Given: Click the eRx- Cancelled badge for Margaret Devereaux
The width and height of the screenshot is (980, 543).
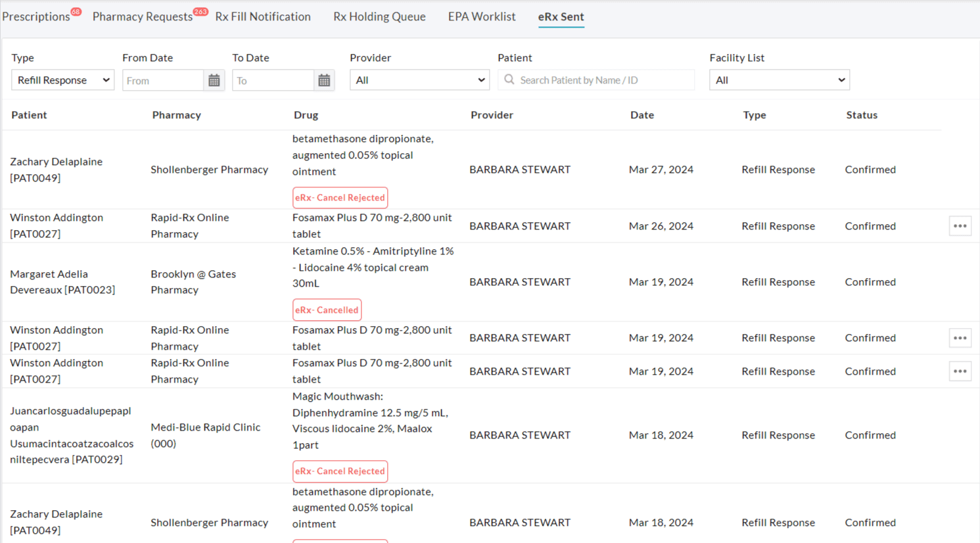Looking at the screenshot, I should pos(327,310).
